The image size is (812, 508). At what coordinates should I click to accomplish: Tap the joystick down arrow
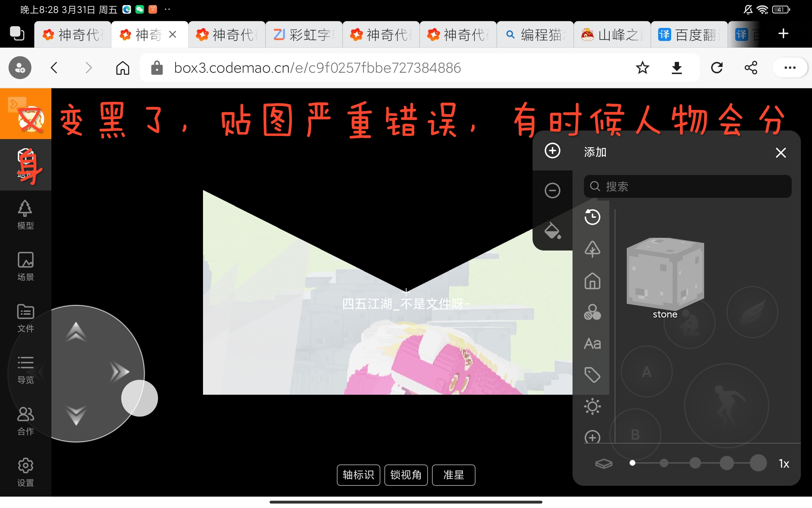(76, 415)
